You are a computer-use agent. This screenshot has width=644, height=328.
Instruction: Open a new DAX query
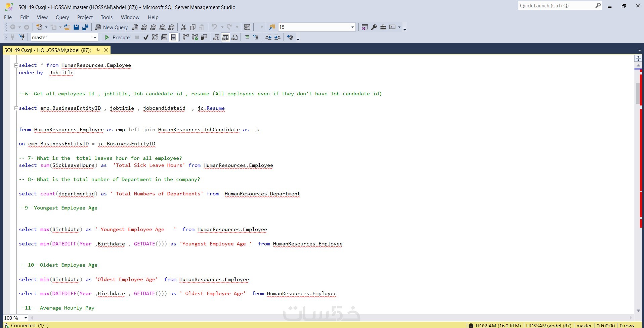(x=171, y=27)
